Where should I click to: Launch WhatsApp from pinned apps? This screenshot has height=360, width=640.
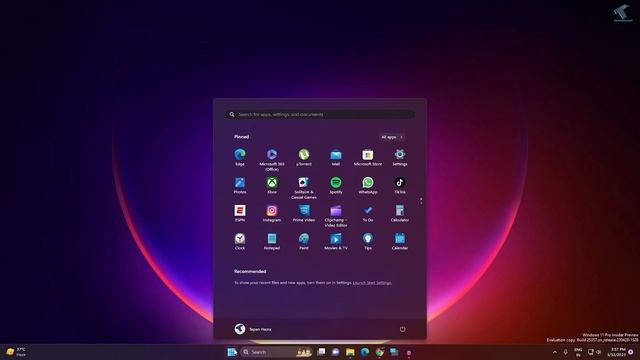tap(368, 185)
